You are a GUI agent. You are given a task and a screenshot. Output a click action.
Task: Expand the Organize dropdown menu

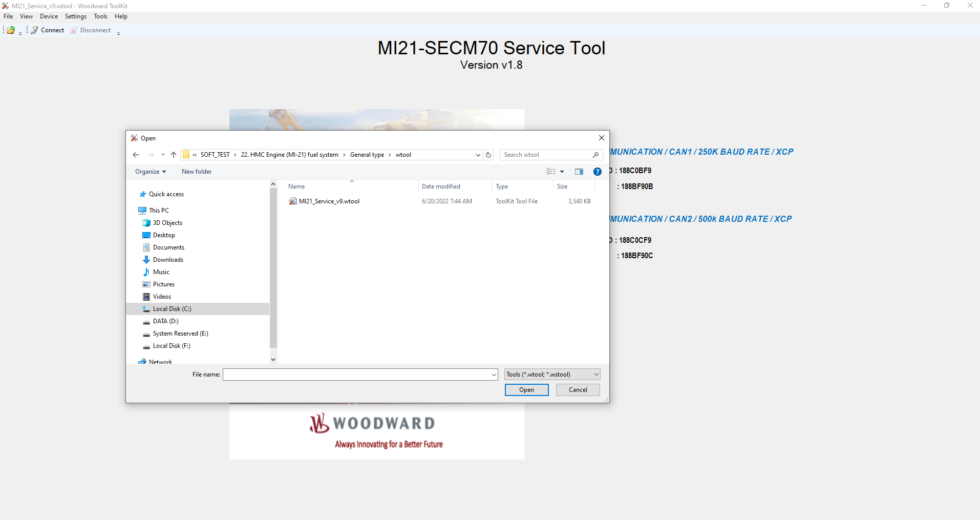coord(150,171)
